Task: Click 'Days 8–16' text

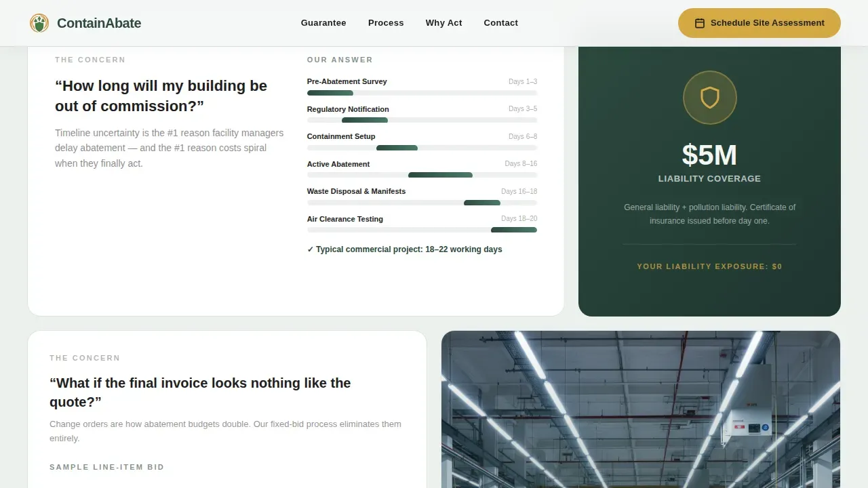Action: [x=521, y=163]
